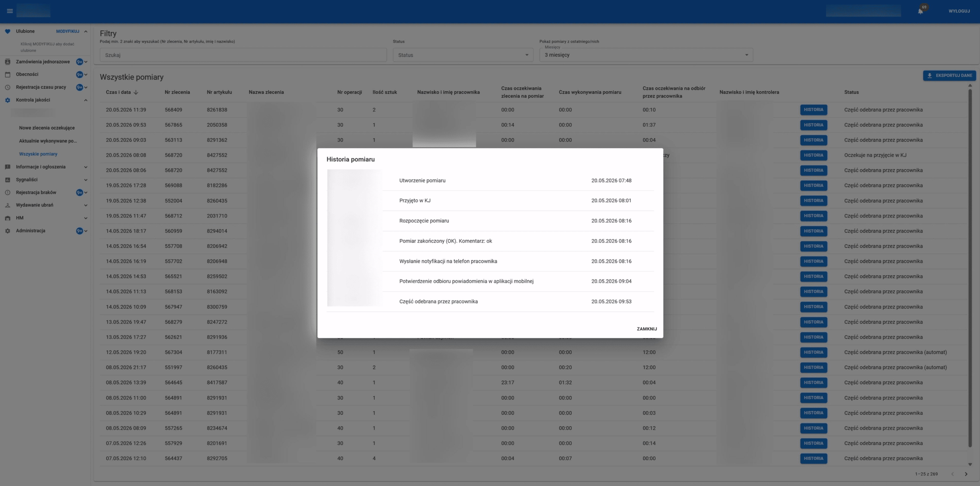This screenshot has height=486, width=980.
Task: Go to the previous results page
Action: pyautogui.click(x=953, y=474)
